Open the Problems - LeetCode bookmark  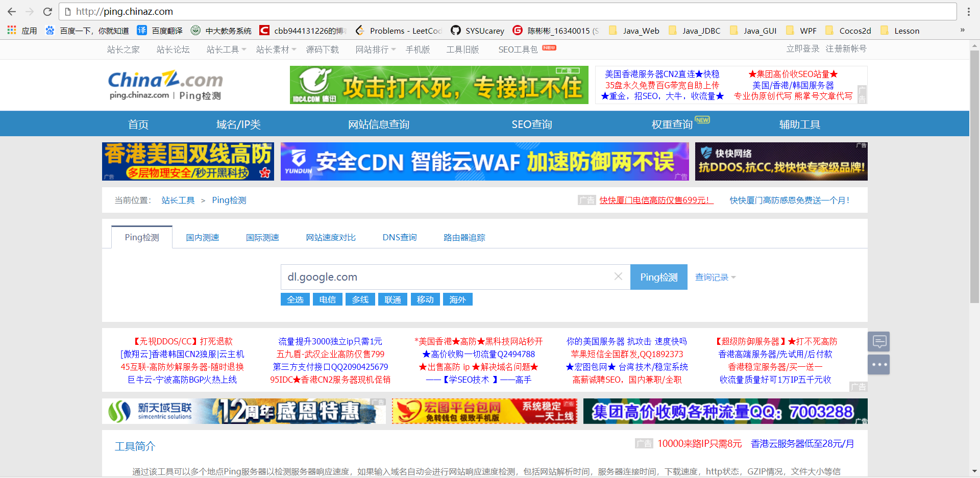(x=399, y=31)
